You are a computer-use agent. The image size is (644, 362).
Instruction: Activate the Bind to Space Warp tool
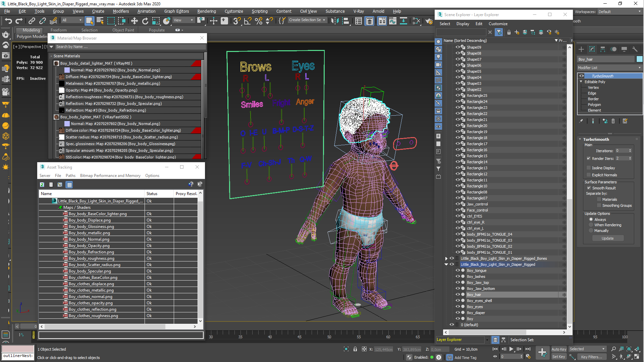(53, 21)
